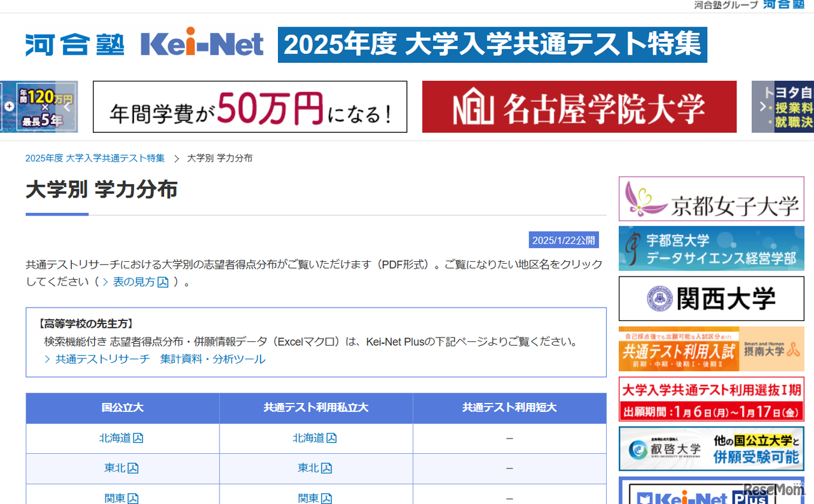The height and width of the screenshot is (504, 814).
Task: Open the 北海道 PDF under 国公立大
Action: click(x=121, y=438)
